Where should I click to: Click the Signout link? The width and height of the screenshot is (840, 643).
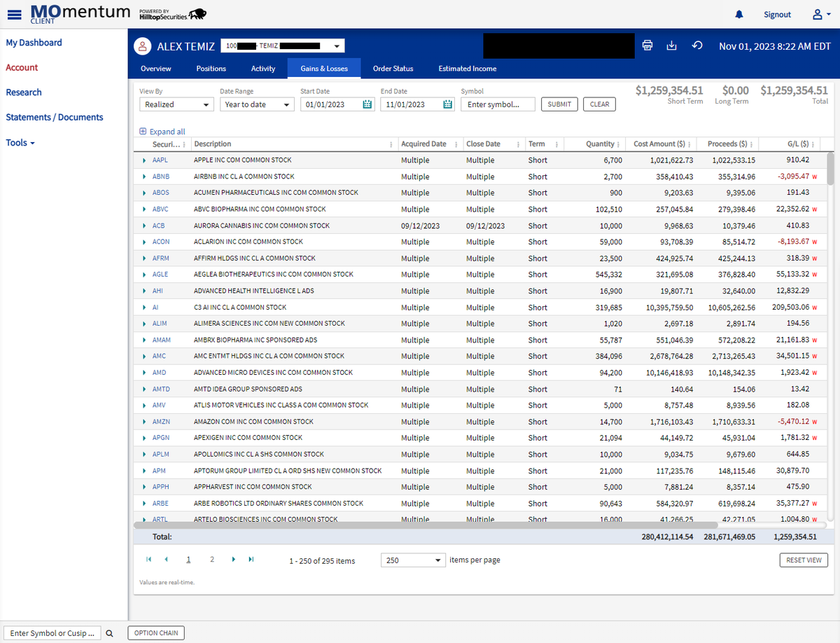click(777, 14)
